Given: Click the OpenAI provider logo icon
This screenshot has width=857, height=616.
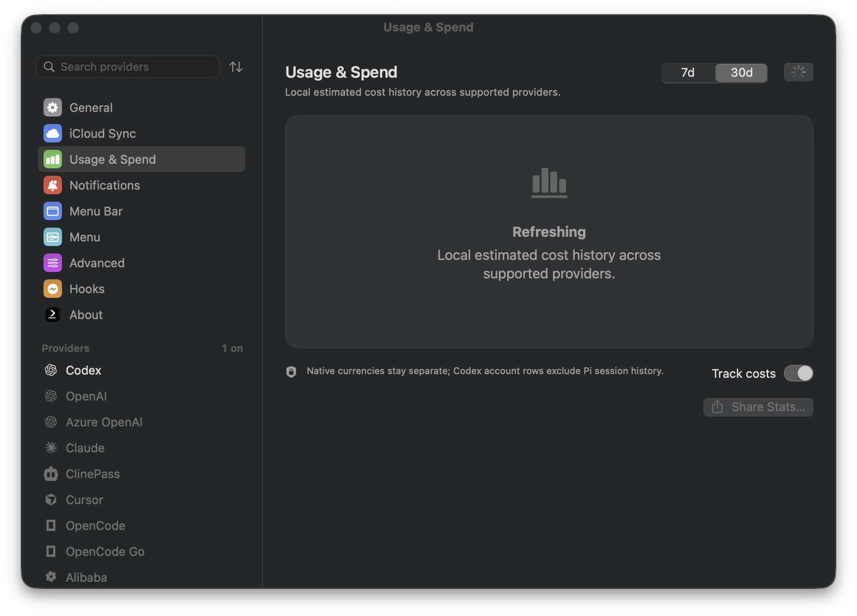Looking at the screenshot, I should [x=51, y=396].
